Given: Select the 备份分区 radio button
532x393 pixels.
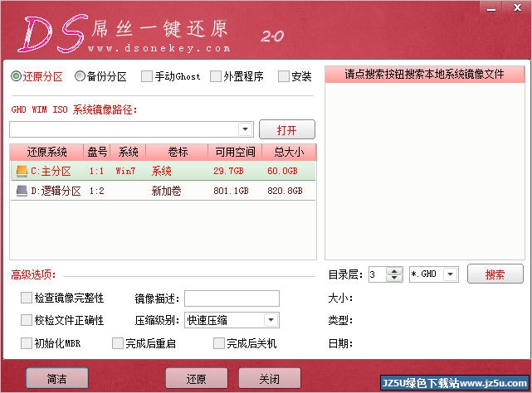Looking at the screenshot, I should 80,76.
